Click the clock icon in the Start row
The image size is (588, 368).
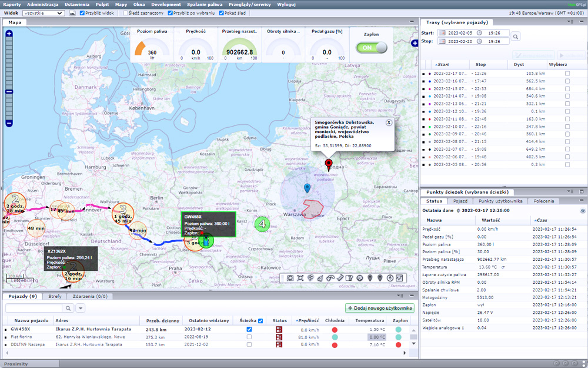479,33
